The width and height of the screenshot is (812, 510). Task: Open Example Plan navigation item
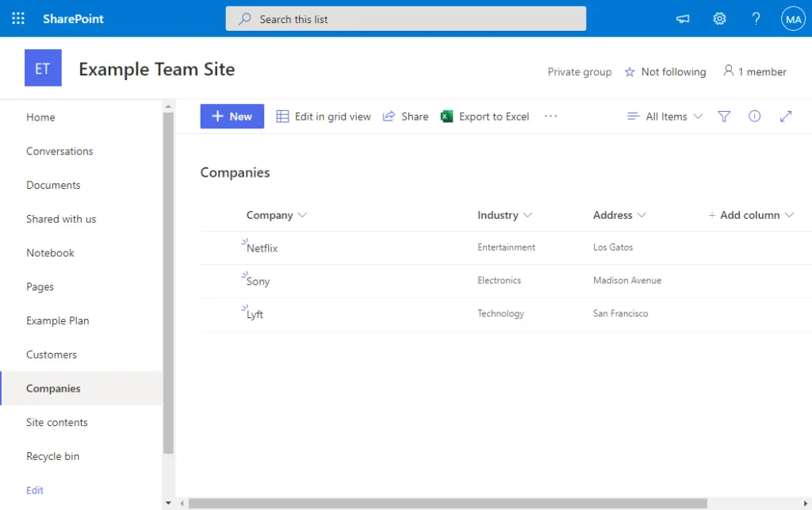tap(57, 321)
